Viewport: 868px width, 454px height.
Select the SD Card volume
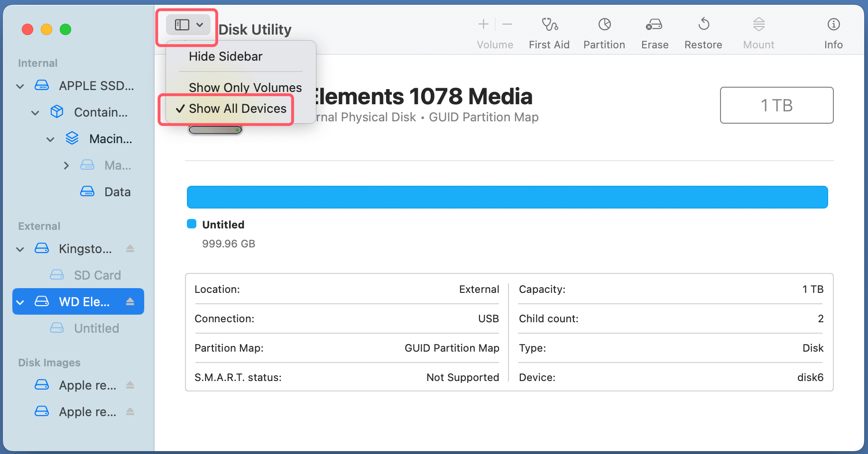point(97,275)
